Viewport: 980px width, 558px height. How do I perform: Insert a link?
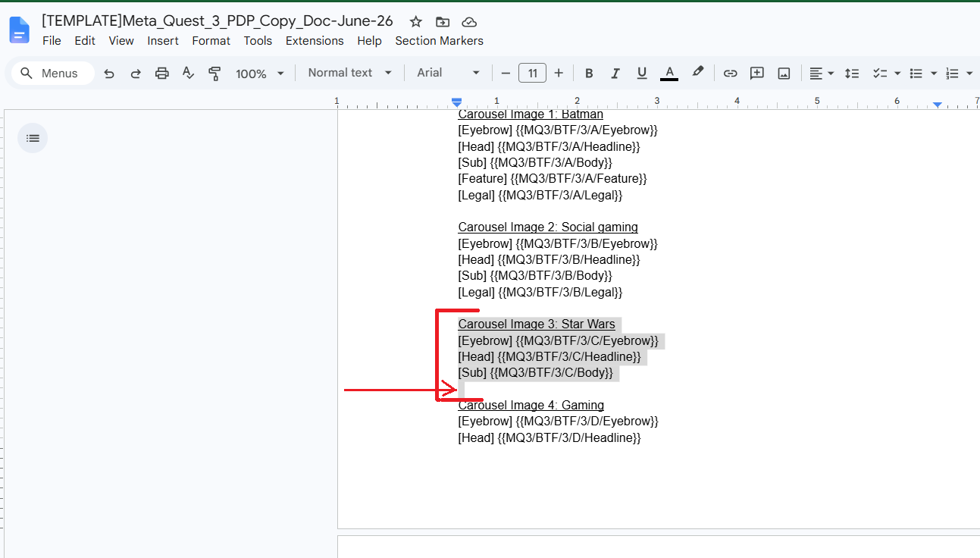730,74
